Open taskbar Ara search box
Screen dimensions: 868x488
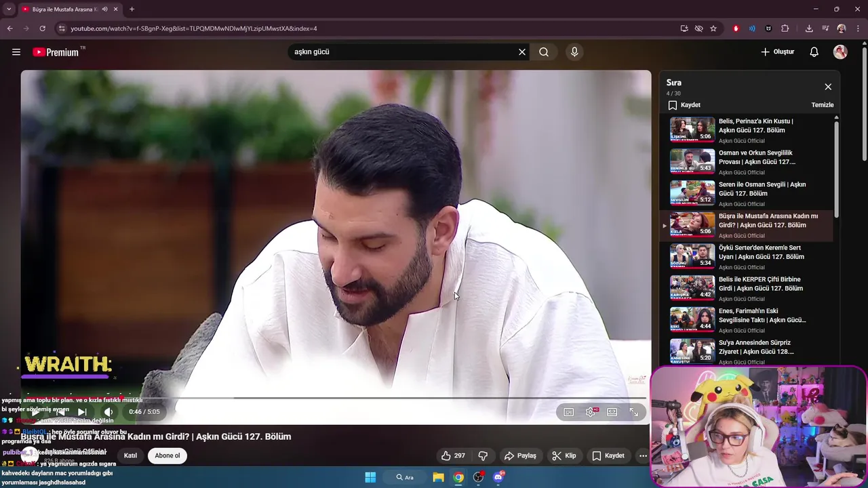(x=406, y=477)
